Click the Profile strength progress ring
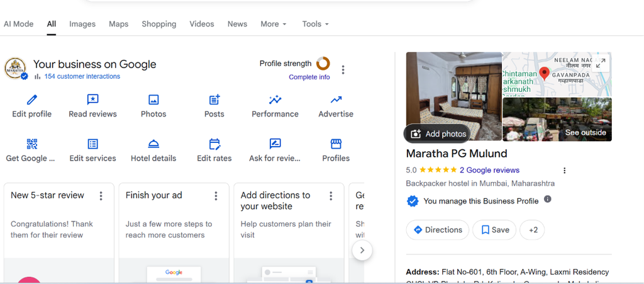Viewport: 644px width, 284px height. point(323,64)
